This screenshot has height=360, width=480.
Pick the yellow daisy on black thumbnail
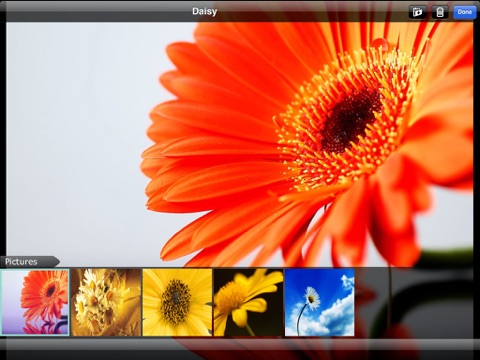click(249, 302)
